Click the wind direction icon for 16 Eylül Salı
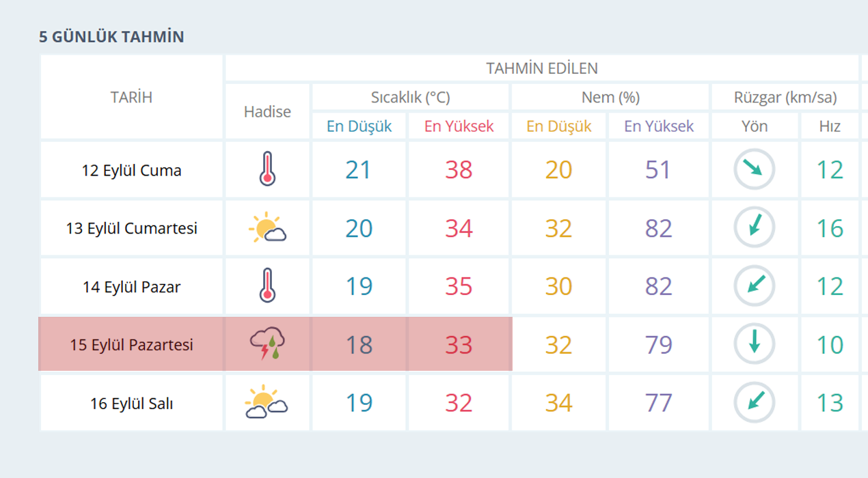 (x=754, y=402)
